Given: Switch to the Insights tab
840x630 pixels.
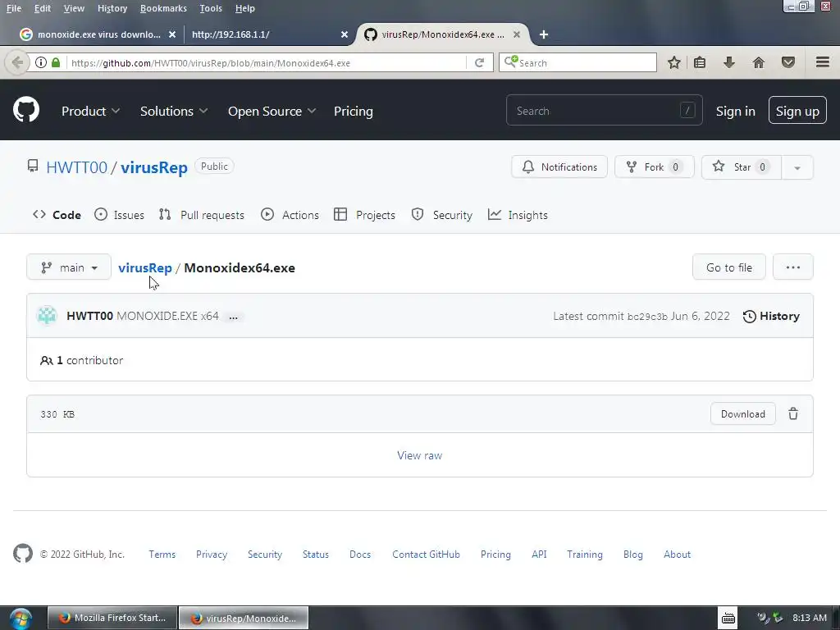Looking at the screenshot, I should coord(518,215).
